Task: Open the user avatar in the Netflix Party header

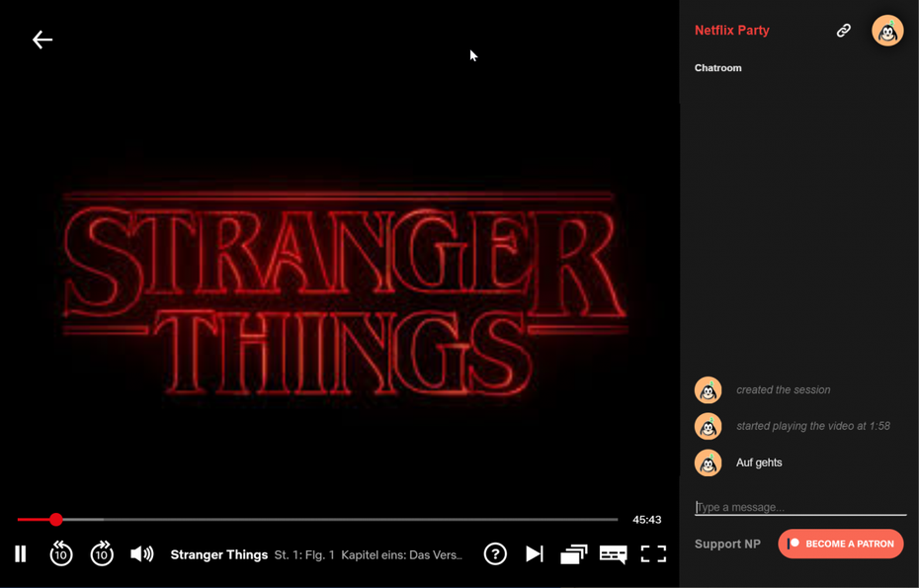Action: coord(887,31)
